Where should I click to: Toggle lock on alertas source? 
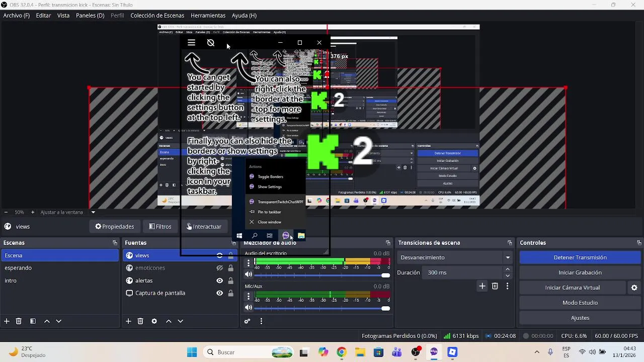231,281
